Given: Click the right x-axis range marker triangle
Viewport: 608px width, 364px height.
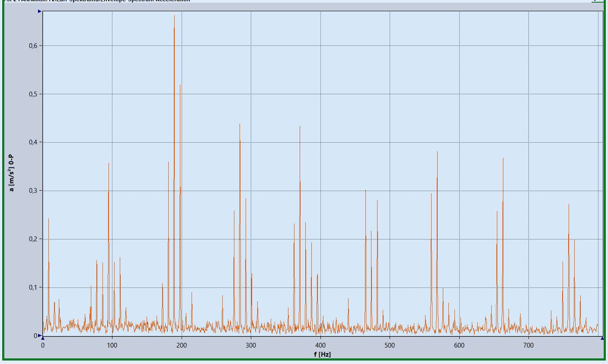Looking at the screenshot, I should pos(602,338).
